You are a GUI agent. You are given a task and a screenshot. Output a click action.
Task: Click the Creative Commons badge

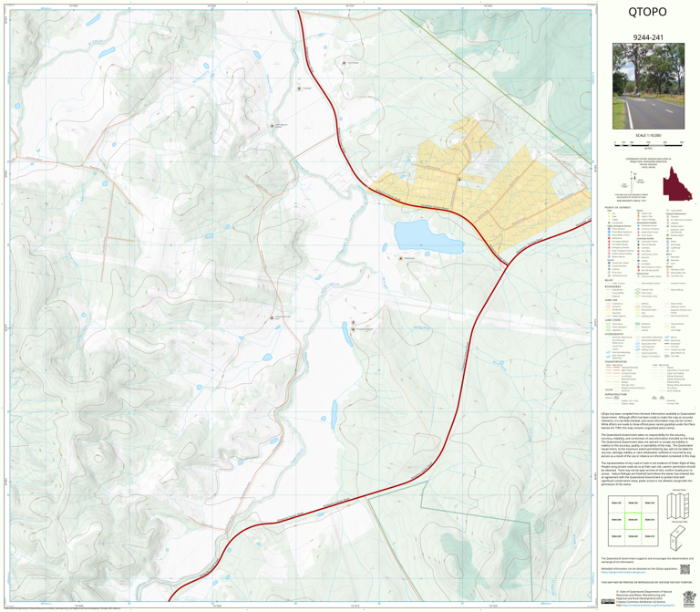[608, 602]
